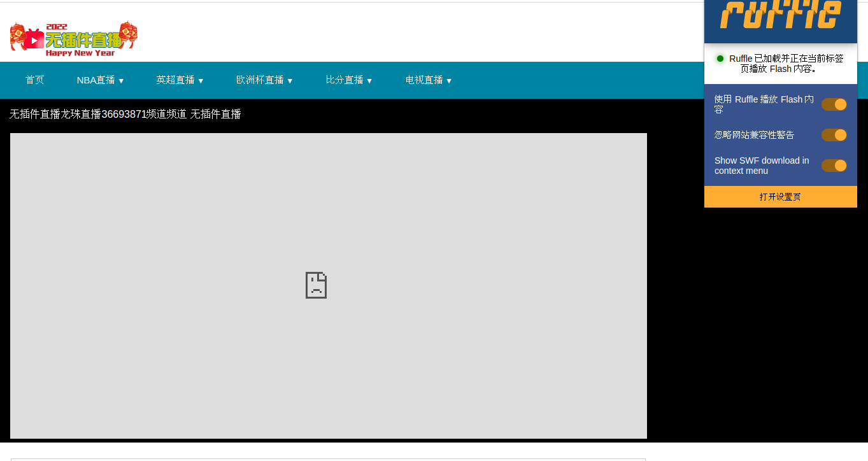Expand the 欧洲杯直播 menu arrow
This screenshot has width=868, height=461.
coord(292,80)
